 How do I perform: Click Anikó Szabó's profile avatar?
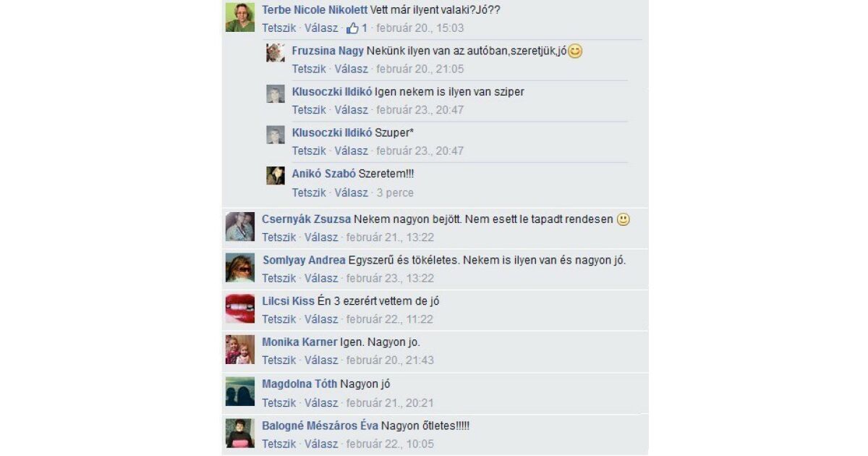pyautogui.click(x=276, y=176)
